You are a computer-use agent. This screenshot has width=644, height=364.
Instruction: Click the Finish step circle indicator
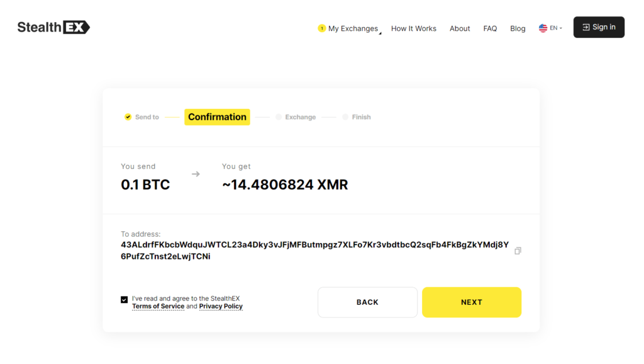[x=345, y=117]
